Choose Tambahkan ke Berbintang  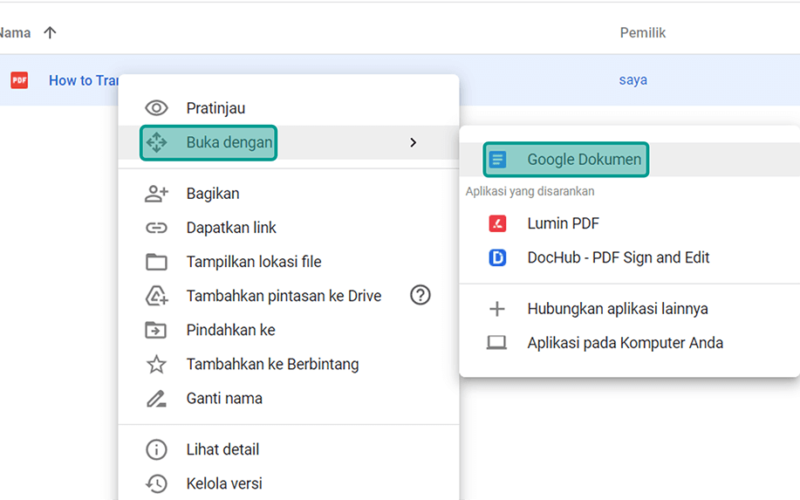coord(289,364)
